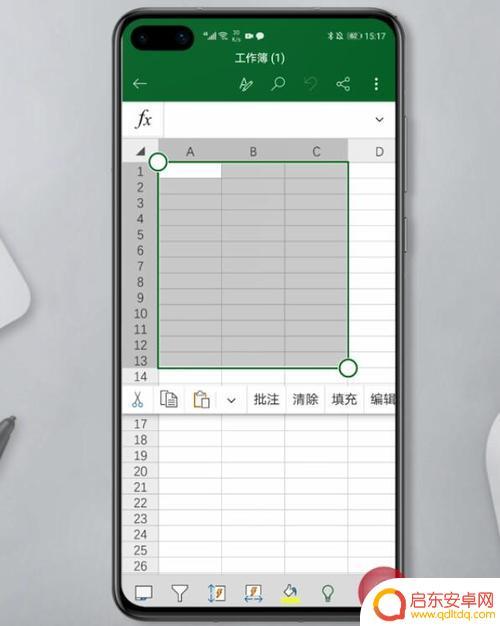Expand paste options dropdown arrow

(x=231, y=400)
